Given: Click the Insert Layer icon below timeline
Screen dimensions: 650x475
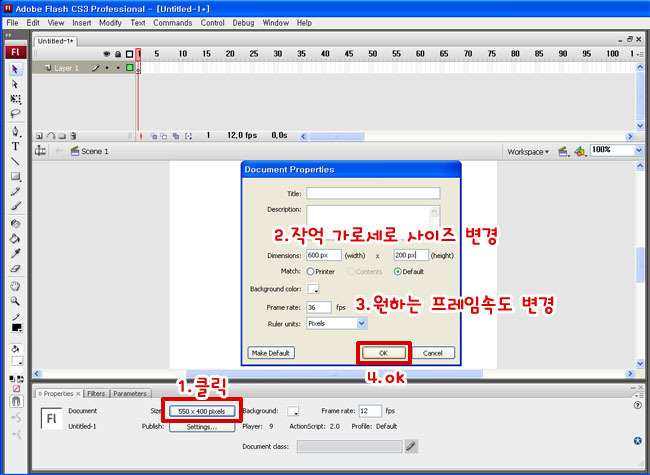Looking at the screenshot, I should tap(39, 136).
